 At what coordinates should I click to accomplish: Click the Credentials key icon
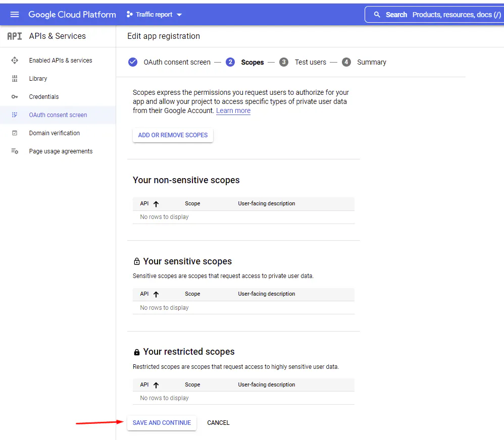coord(15,97)
